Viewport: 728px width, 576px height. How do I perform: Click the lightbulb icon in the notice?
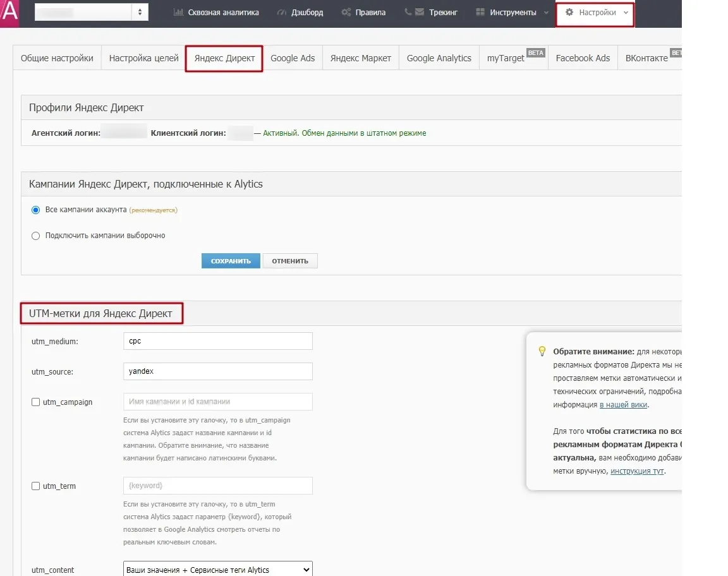[542, 351]
